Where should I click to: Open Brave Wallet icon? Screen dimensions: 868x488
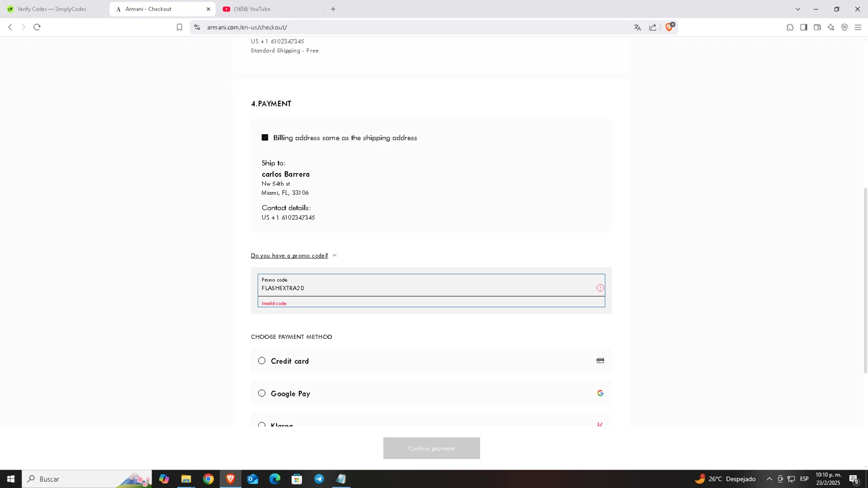click(817, 27)
